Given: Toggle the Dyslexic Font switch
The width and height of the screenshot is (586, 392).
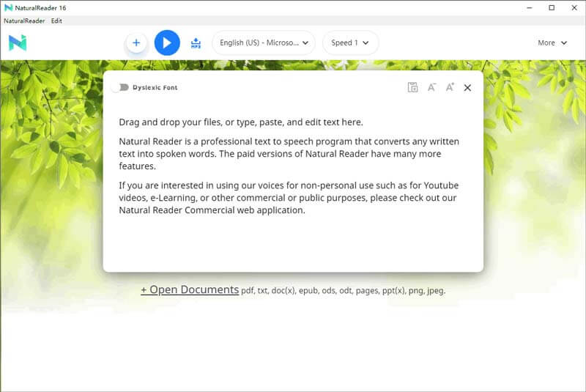Looking at the screenshot, I should [x=121, y=87].
